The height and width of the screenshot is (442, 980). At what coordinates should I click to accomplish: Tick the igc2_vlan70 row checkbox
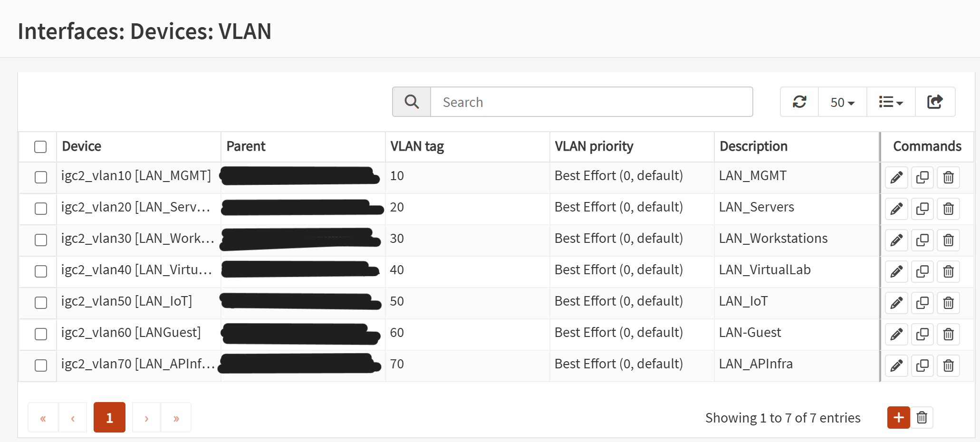click(x=41, y=365)
